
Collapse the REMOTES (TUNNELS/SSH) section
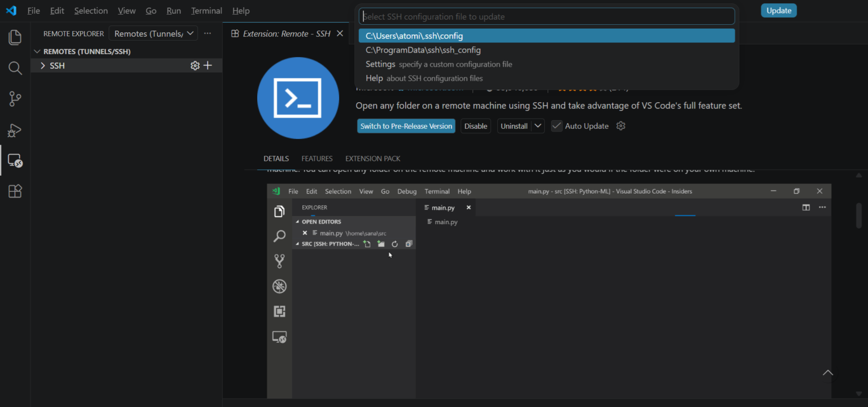click(37, 51)
